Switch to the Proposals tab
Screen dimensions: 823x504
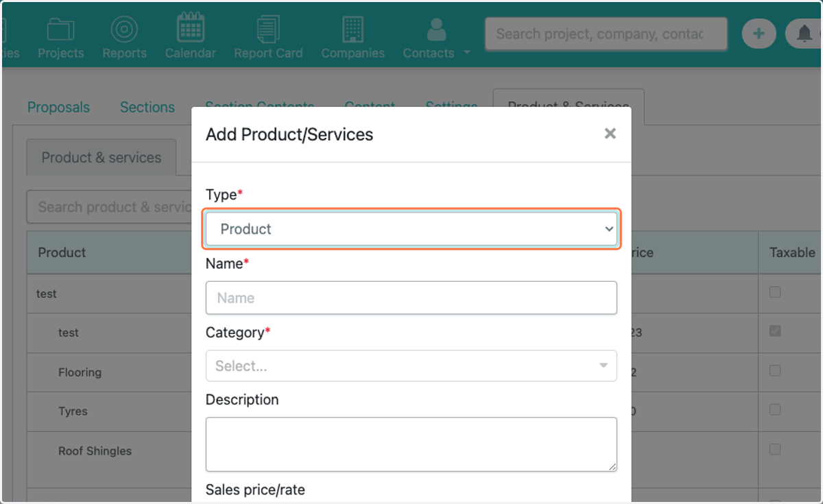(x=58, y=107)
